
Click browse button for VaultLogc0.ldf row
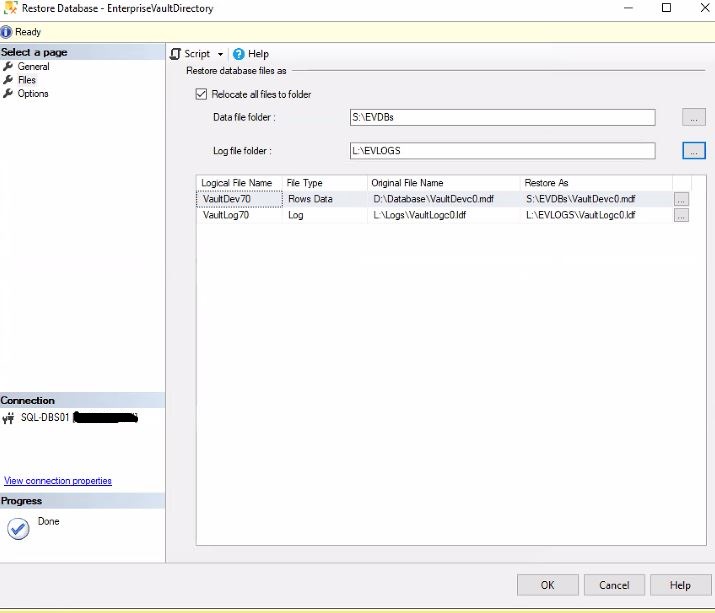[x=681, y=215]
